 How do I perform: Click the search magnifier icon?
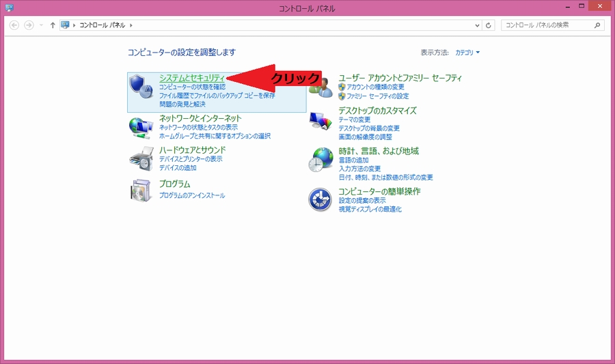coord(597,25)
